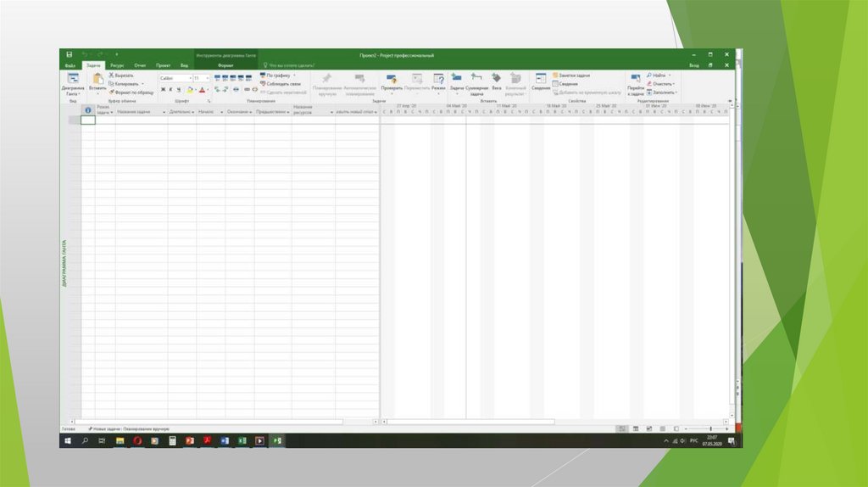Click the unlink tasks icon

254,89
